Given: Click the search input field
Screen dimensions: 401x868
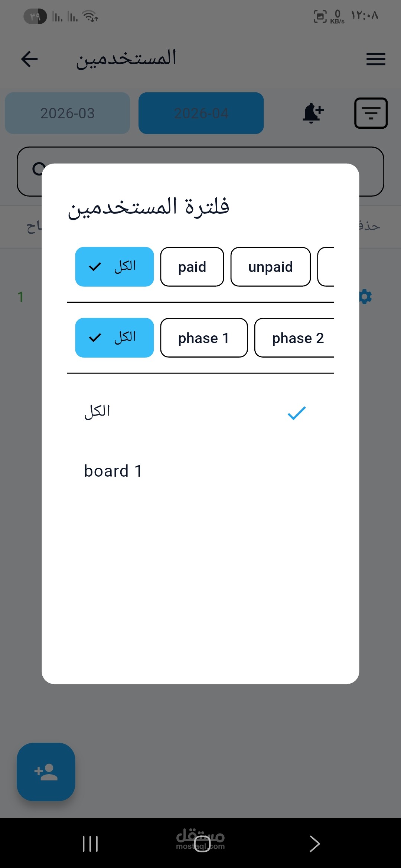Looking at the screenshot, I should (x=200, y=155).
